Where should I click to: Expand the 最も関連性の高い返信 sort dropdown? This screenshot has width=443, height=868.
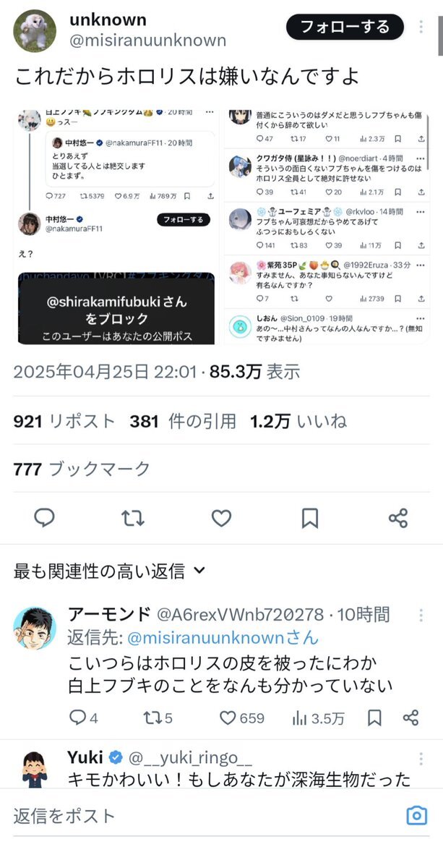click(x=110, y=571)
